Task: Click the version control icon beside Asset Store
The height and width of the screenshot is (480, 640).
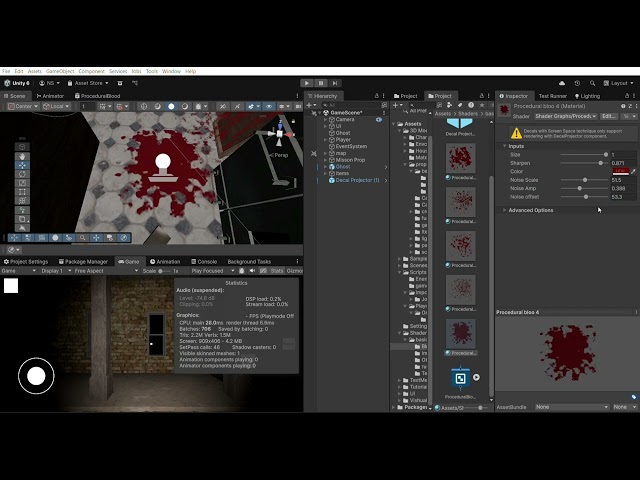Action: pos(135,83)
